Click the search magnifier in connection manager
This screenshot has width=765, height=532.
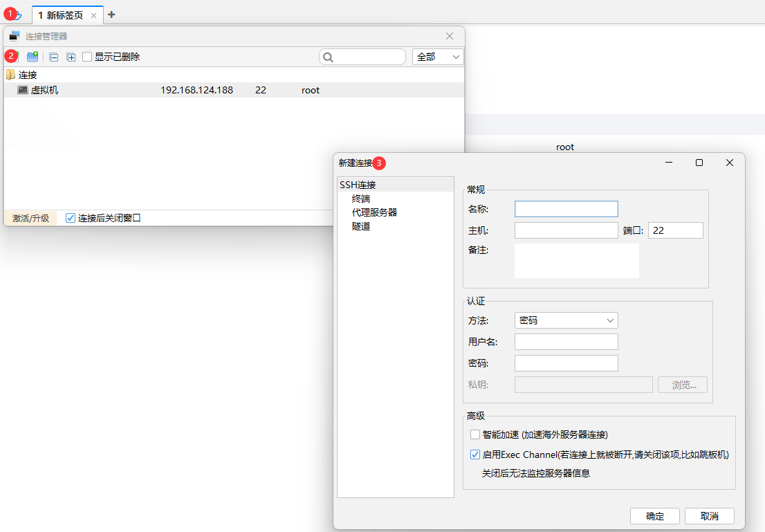(x=329, y=57)
